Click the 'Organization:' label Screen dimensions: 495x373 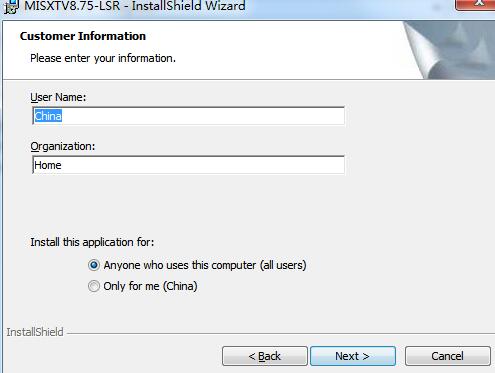[63, 146]
